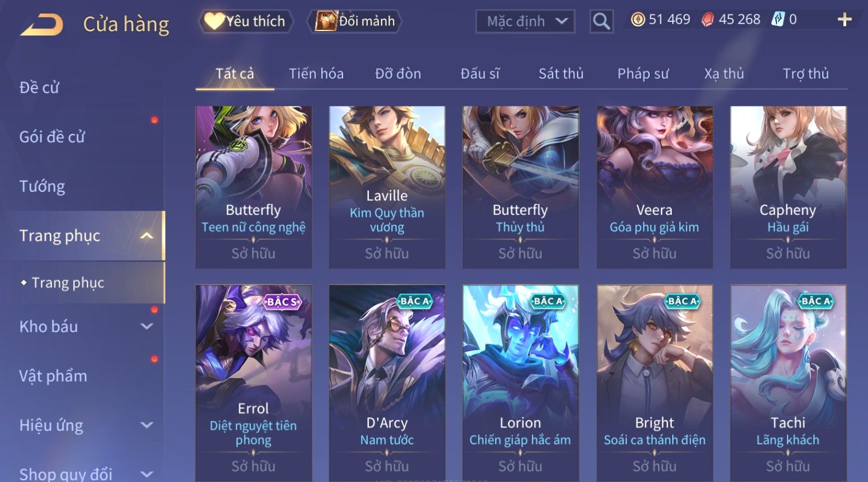The height and width of the screenshot is (482, 868).
Task: Select the Pháp sư tab
Action: click(x=643, y=74)
